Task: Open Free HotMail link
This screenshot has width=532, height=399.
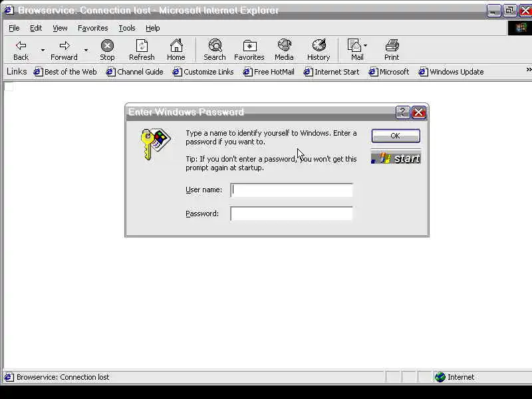Action: tap(269, 72)
